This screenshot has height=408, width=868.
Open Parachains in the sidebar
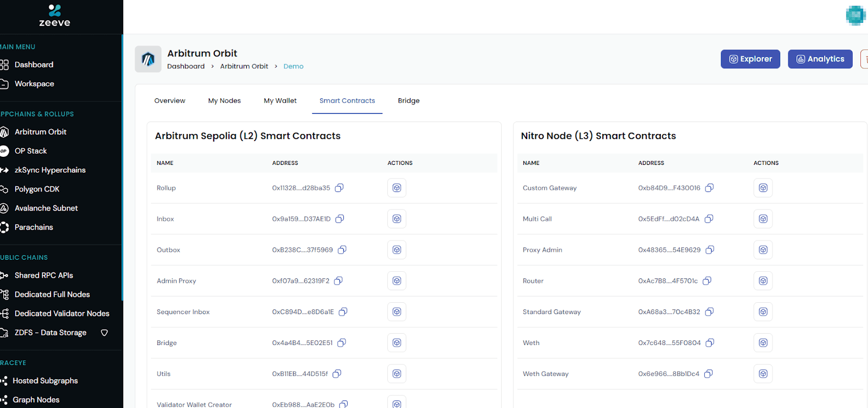click(x=34, y=227)
